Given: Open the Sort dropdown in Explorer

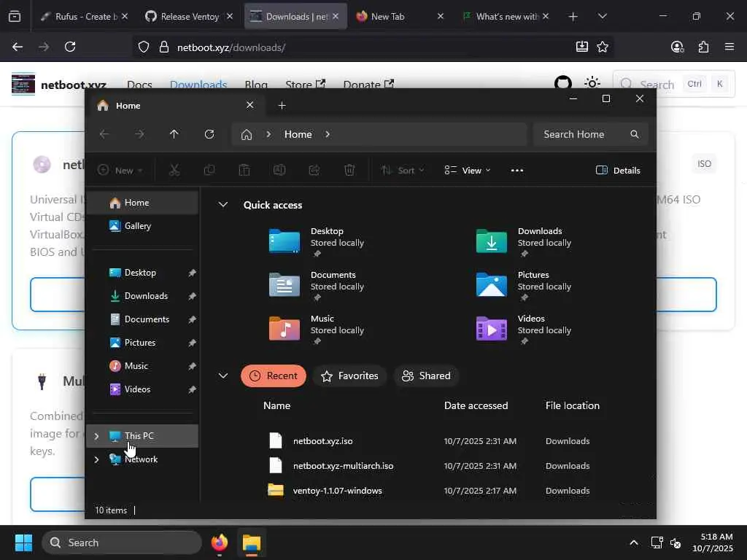Looking at the screenshot, I should [x=402, y=171].
